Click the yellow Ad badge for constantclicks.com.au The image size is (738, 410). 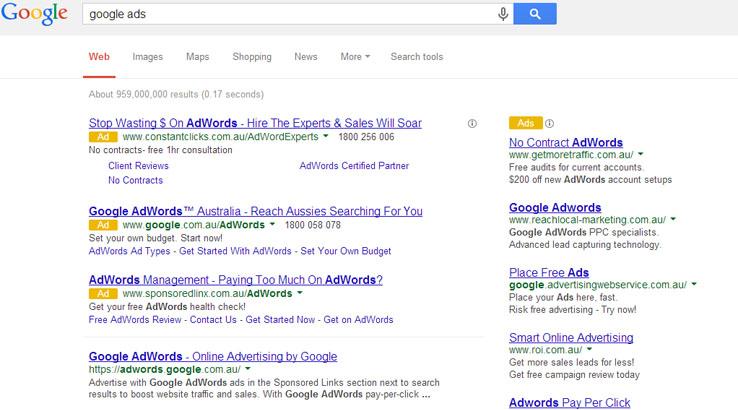pos(103,136)
